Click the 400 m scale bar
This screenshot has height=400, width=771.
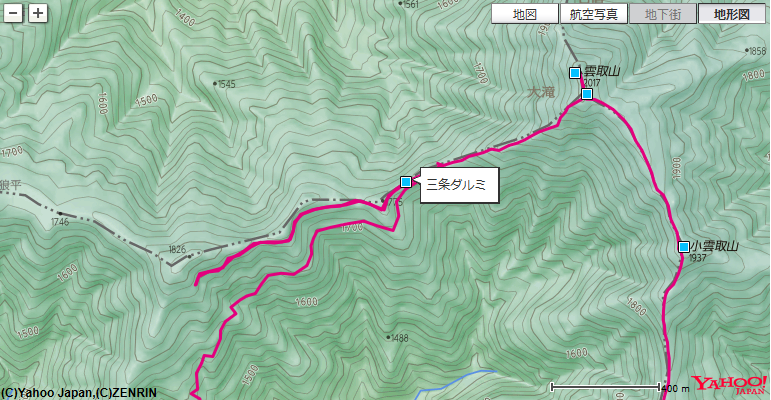click(x=605, y=387)
